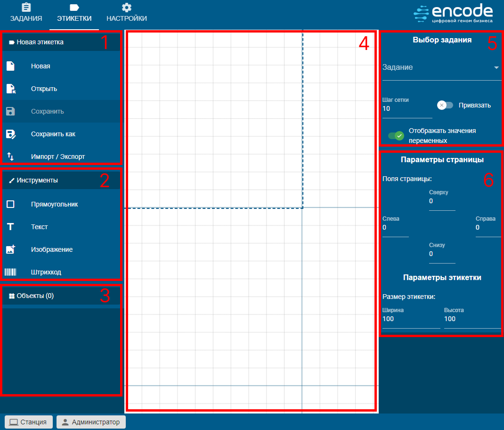Image resolution: width=504 pixels, height=430 pixels.
Task: Switch to the ЗАДАНИЯ tab
Action: [26, 13]
